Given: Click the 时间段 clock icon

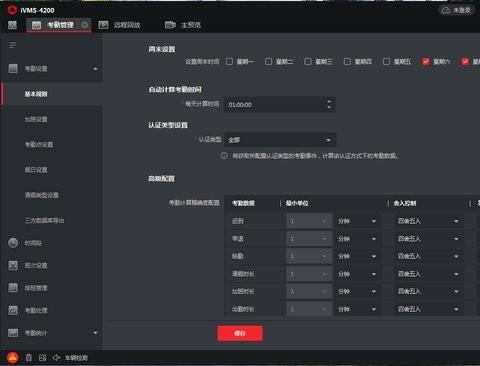Looking at the screenshot, I should tap(13, 243).
